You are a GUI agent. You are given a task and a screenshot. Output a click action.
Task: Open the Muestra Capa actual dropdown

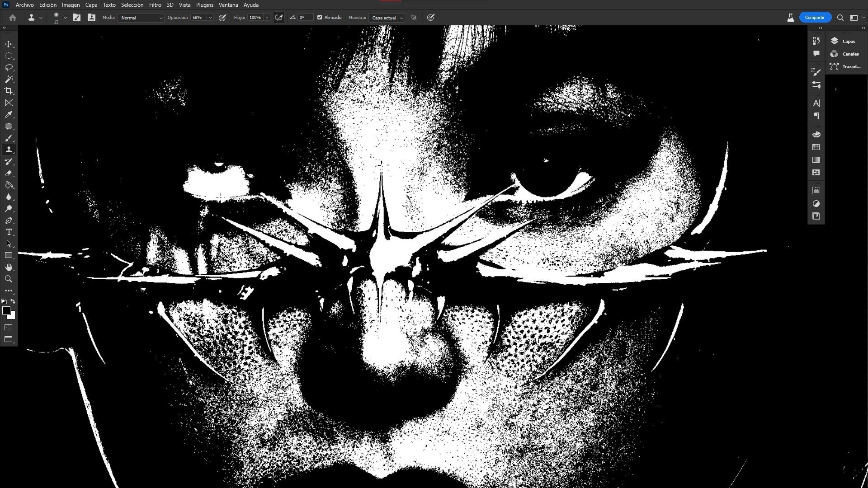point(387,18)
